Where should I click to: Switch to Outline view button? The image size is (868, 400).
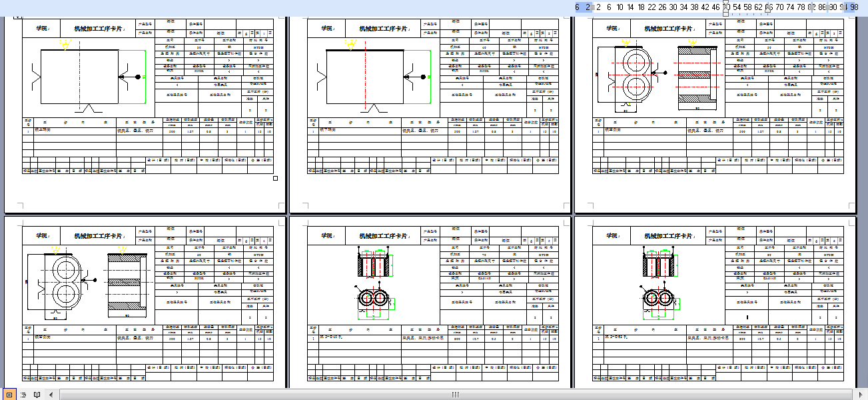[23, 395]
